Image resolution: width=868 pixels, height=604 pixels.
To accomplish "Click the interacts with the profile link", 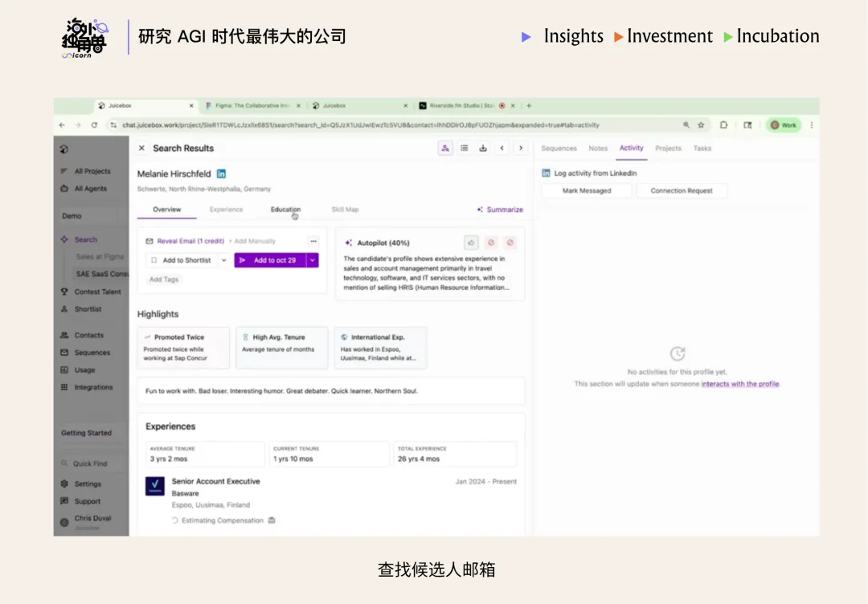I will (x=740, y=384).
